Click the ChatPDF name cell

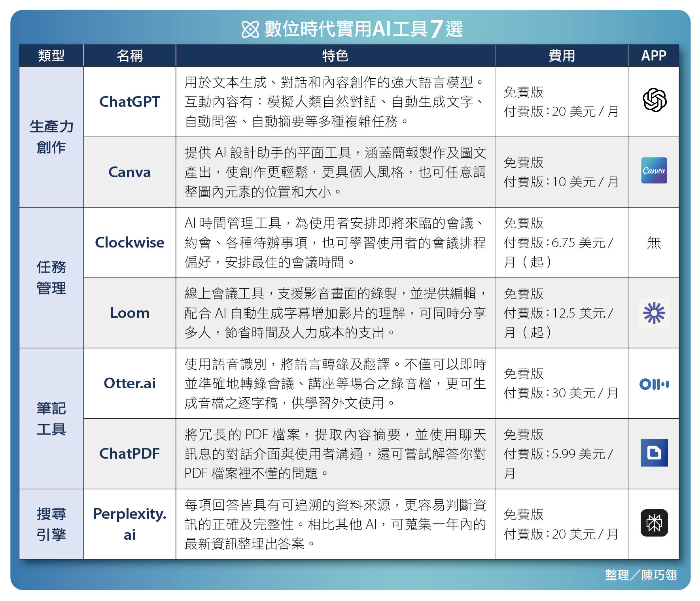tap(130, 454)
